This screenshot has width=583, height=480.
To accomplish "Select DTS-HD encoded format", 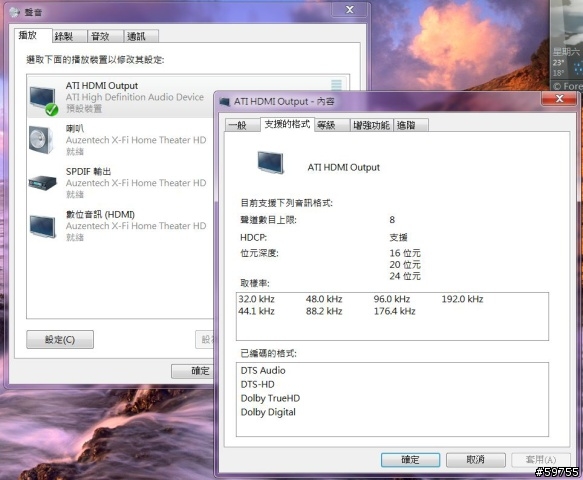I will (257, 384).
